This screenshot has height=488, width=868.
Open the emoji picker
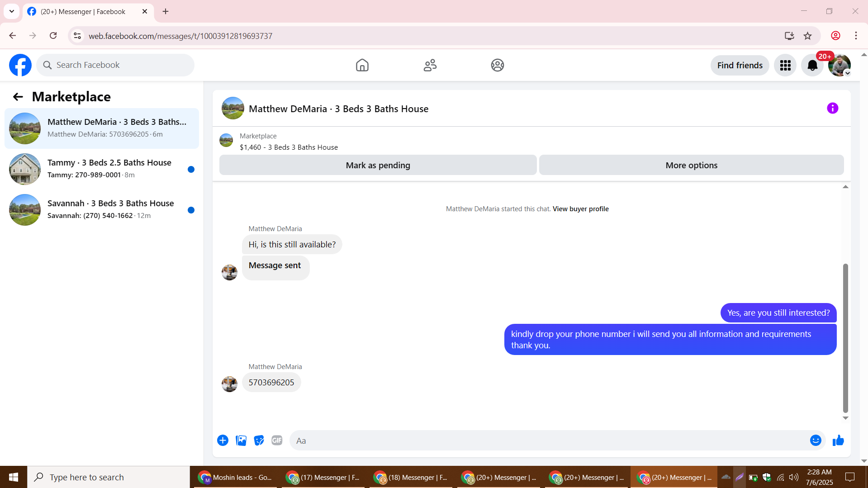(816, 441)
